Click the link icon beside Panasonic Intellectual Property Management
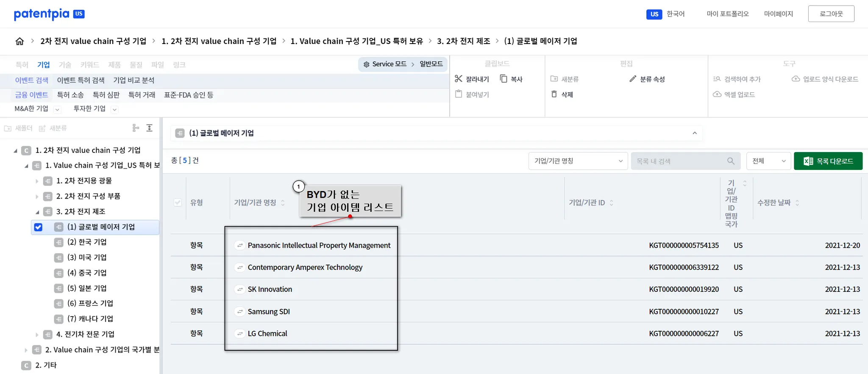The image size is (868, 374). pyautogui.click(x=240, y=245)
